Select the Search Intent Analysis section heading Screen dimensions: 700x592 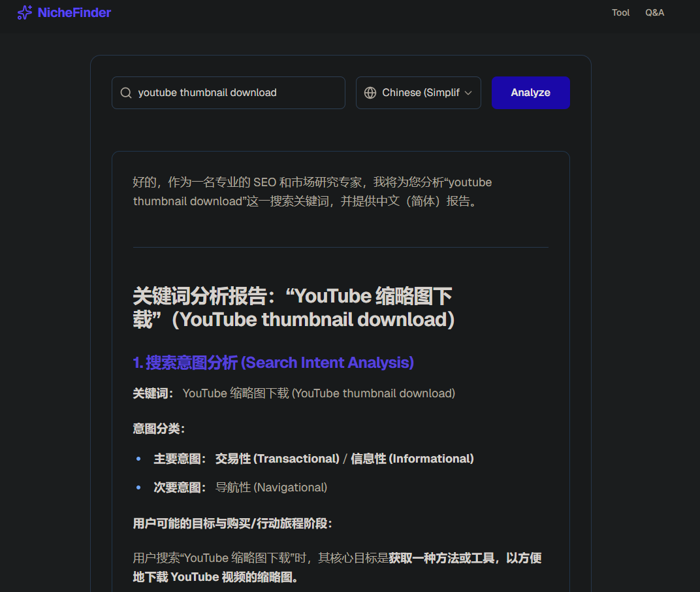(x=273, y=363)
